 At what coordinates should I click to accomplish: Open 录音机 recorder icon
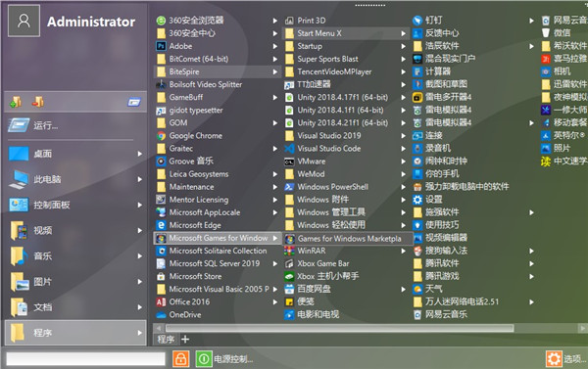click(417, 149)
